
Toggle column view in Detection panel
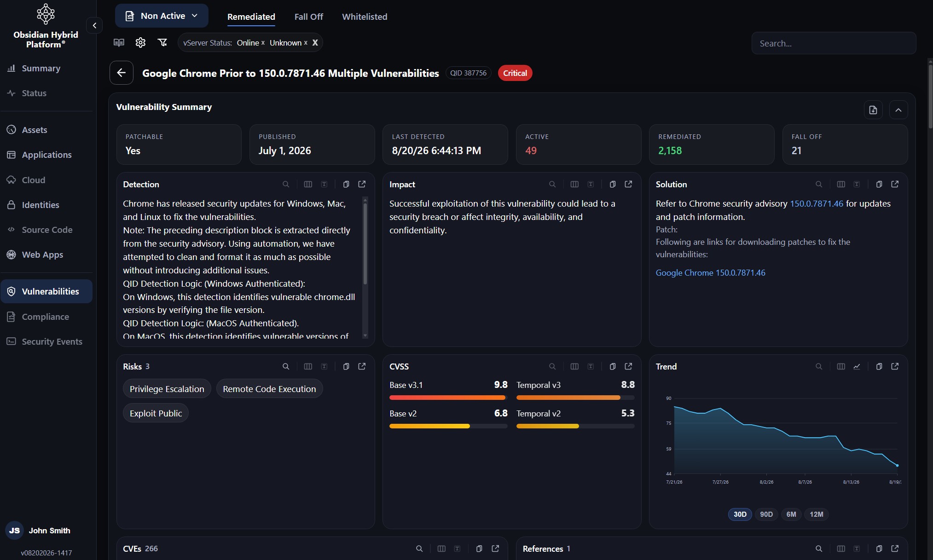pos(308,184)
